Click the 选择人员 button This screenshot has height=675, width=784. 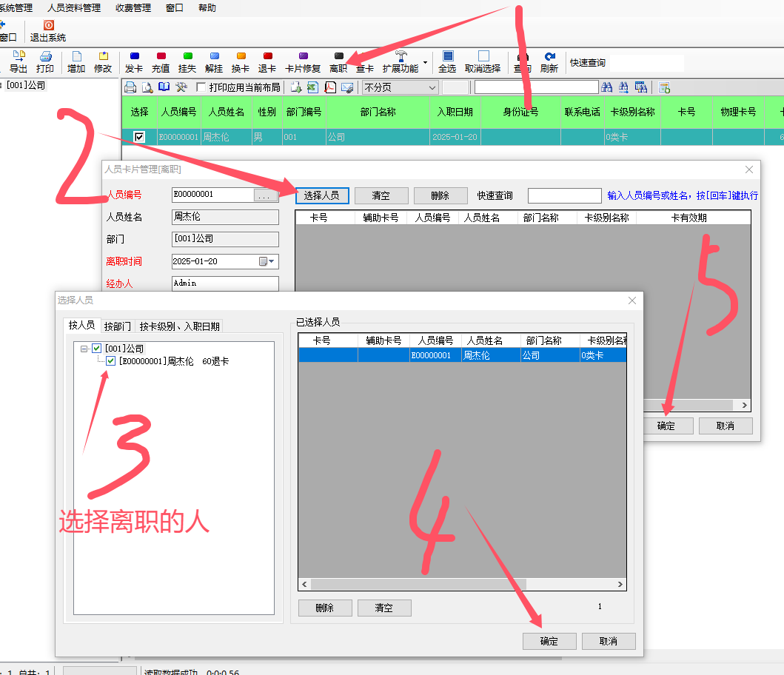click(321, 195)
